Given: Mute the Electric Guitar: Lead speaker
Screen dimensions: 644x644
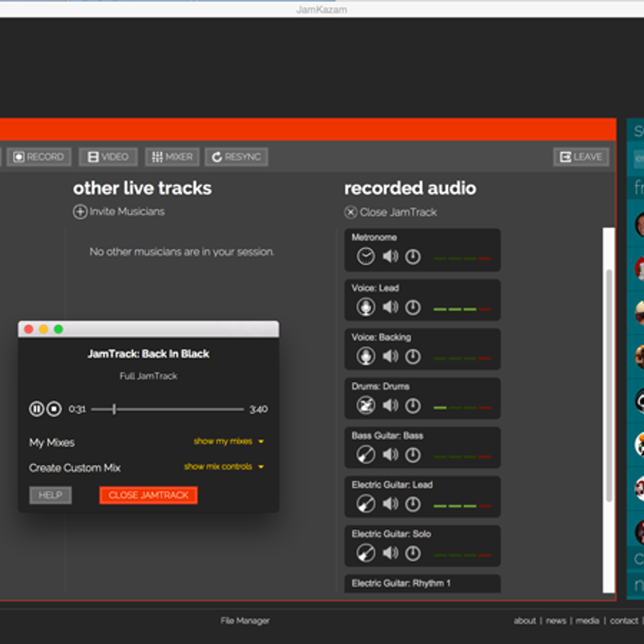Looking at the screenshot, I should (390, 504).
